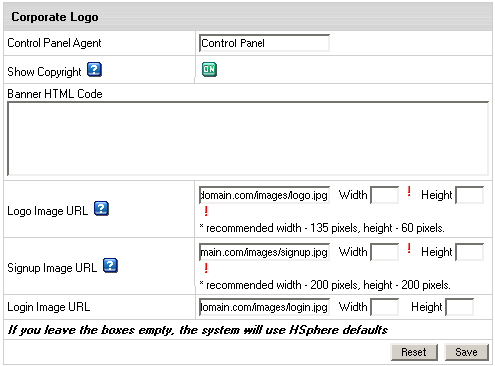The height and width of the screenshot is (366, 495).
Task: Click the Corporate Logo heading
Action: [x=55, y=17]
